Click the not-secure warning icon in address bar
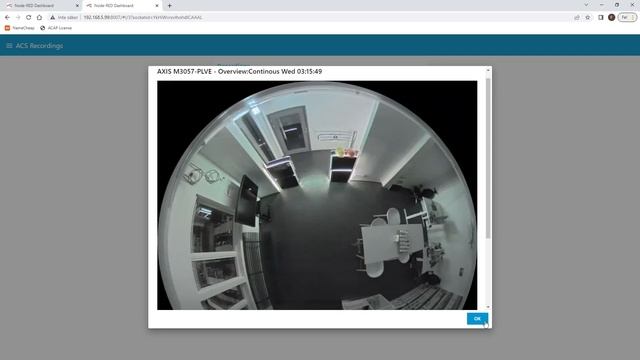Viewport: 640px width, 360px height. point(52,18)
